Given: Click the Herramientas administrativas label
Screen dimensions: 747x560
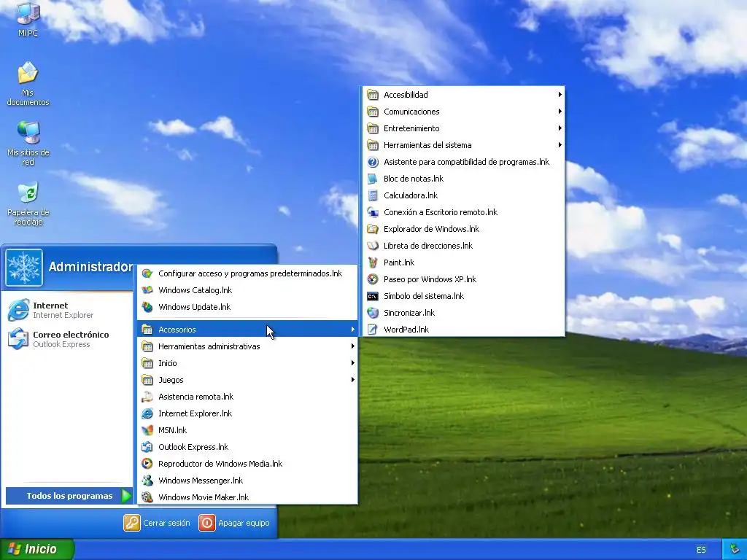Looking at the screenshot, I should [209, 346].
